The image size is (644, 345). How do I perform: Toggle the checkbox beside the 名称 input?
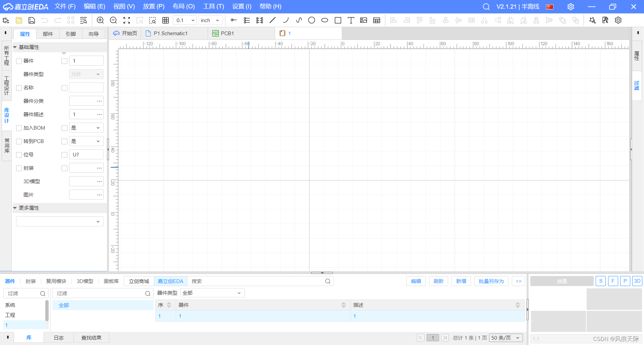[x=64, y=88]
